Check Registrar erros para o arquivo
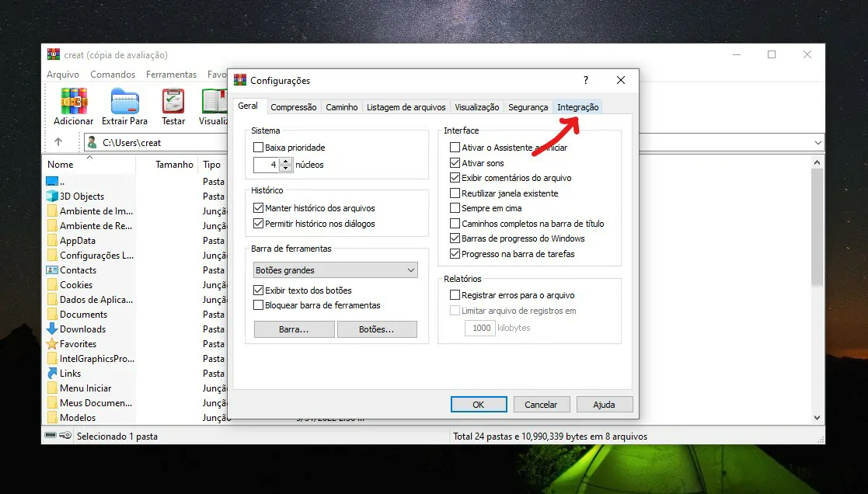Screen dimensions: 868x494 click(x=455, y=295)
